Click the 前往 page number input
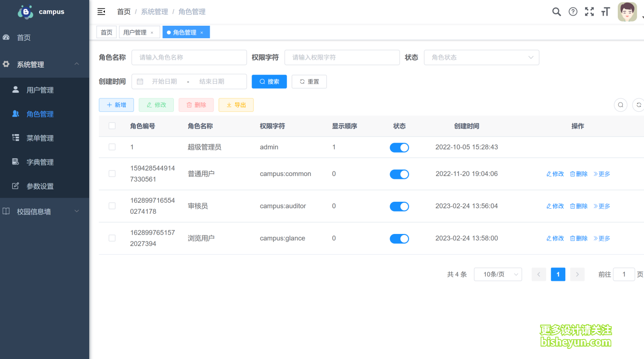Screen dimensions: 644x359 [x=624, y=274]
